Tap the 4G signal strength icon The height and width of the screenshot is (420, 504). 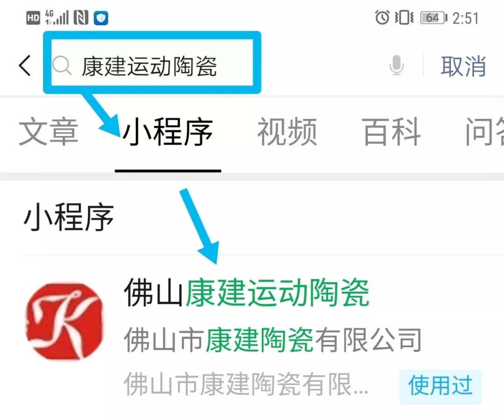tap(57, 17)
